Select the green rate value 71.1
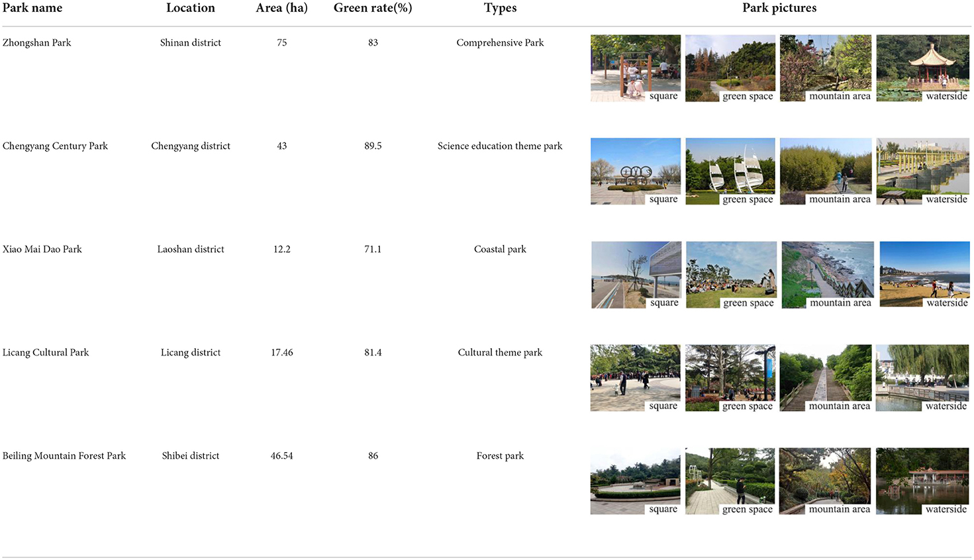The width and height of the screenshot is (974, 560). [373, 249]
